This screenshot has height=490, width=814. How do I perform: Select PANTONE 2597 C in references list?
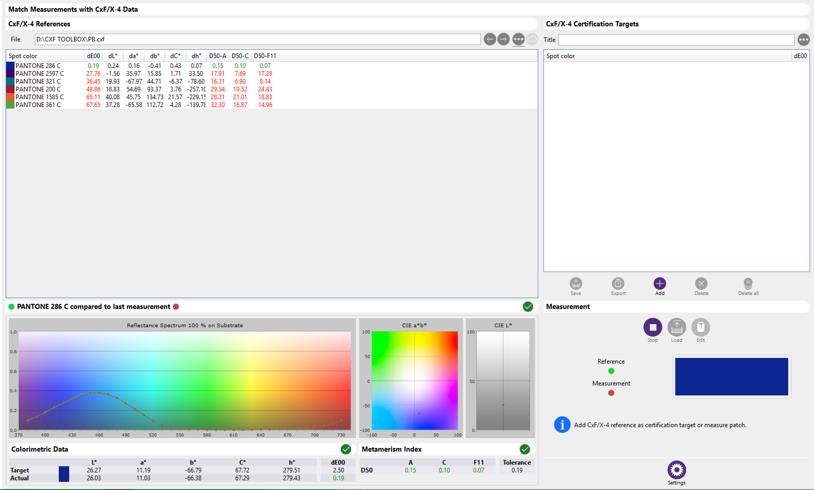[40, 73]
